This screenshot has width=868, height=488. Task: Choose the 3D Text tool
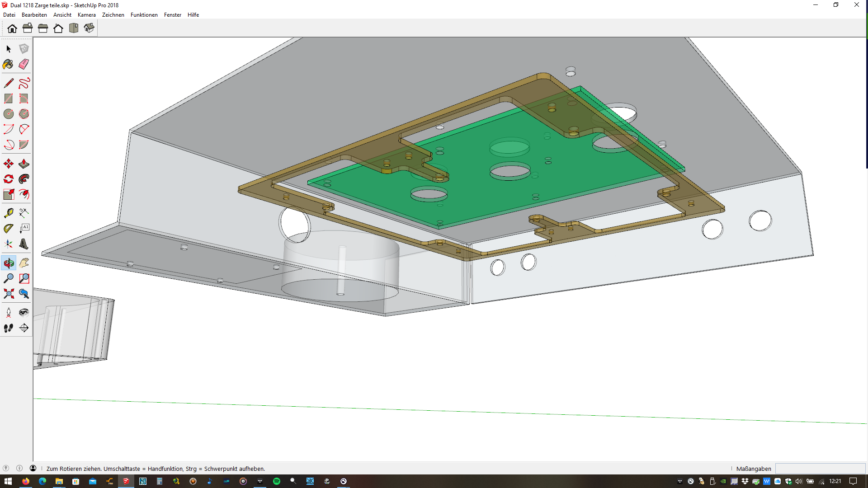[24, 244]
